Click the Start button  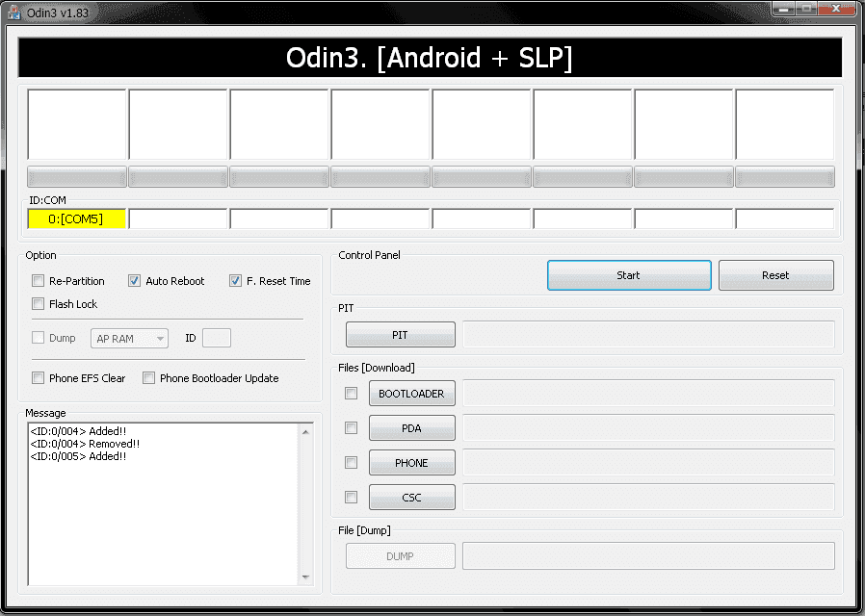point(629,275)
